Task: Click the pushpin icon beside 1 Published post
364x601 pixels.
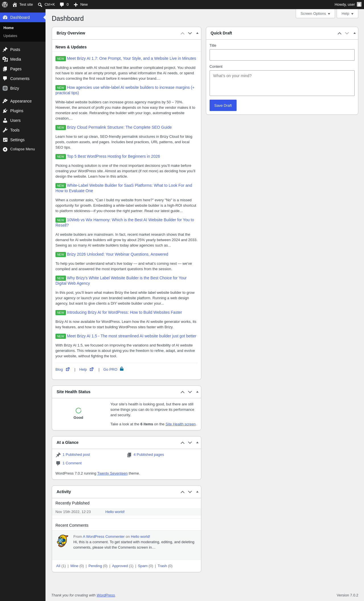Action: tap(58, 455)
